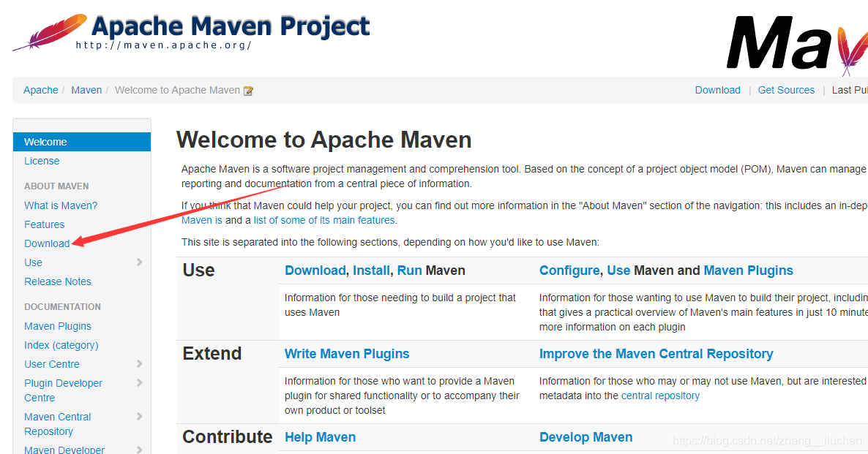Viewport: 868px width, 454px height.
Task: Click the DOCUMENTATION section header
Action: pyautogui.click(x=62, y=307)
